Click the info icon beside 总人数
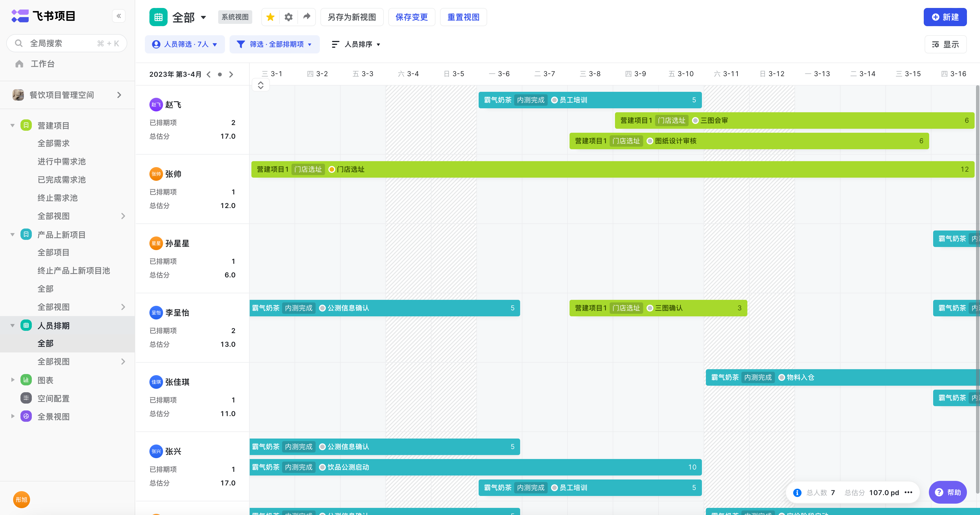 [797, 493]
